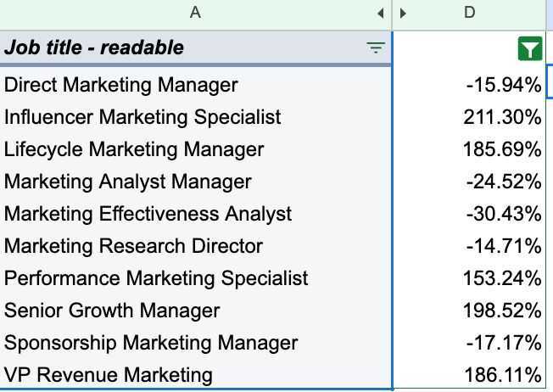Expand hidden columns with left arrow
The width and height of the screenshot is (553, 392).
[x=380, y=14]
